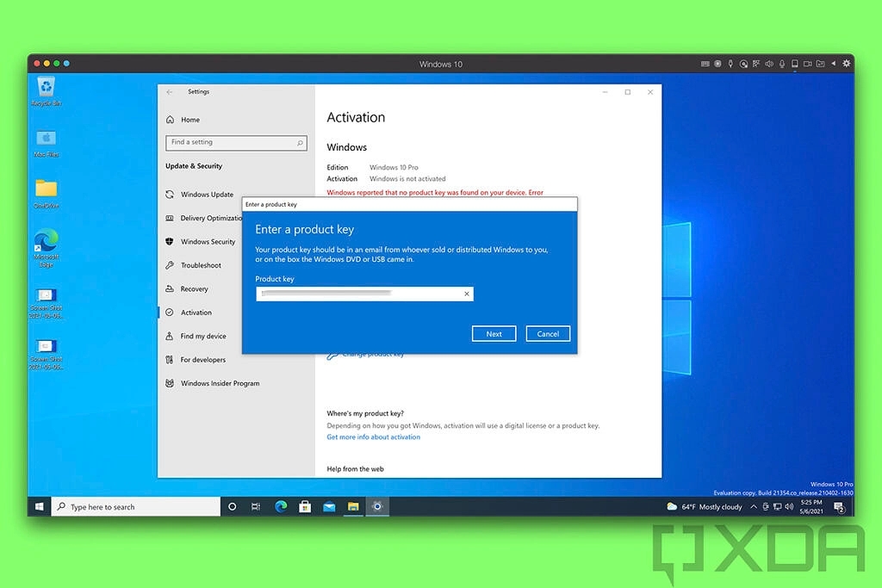The width and height of the screenshot is (882, 588).
Task: Launch Microsoft Edge from the taskbar
Action: point(281,507)
